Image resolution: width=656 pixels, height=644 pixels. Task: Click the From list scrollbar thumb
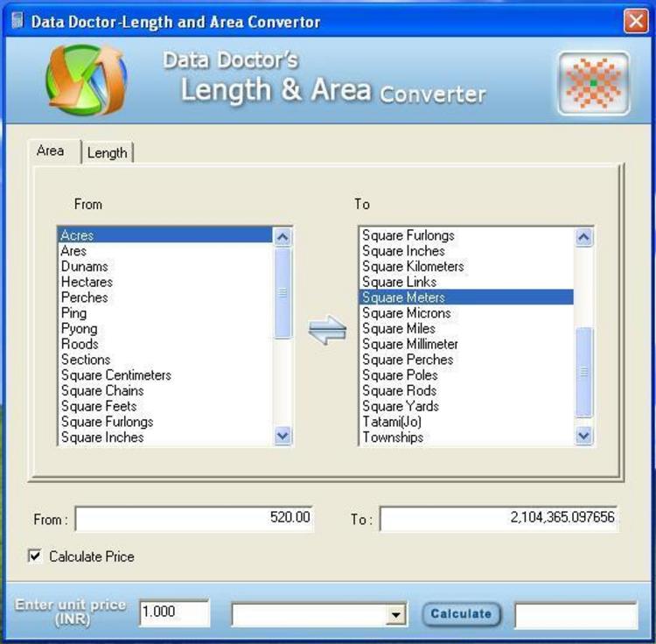point(283,293)
